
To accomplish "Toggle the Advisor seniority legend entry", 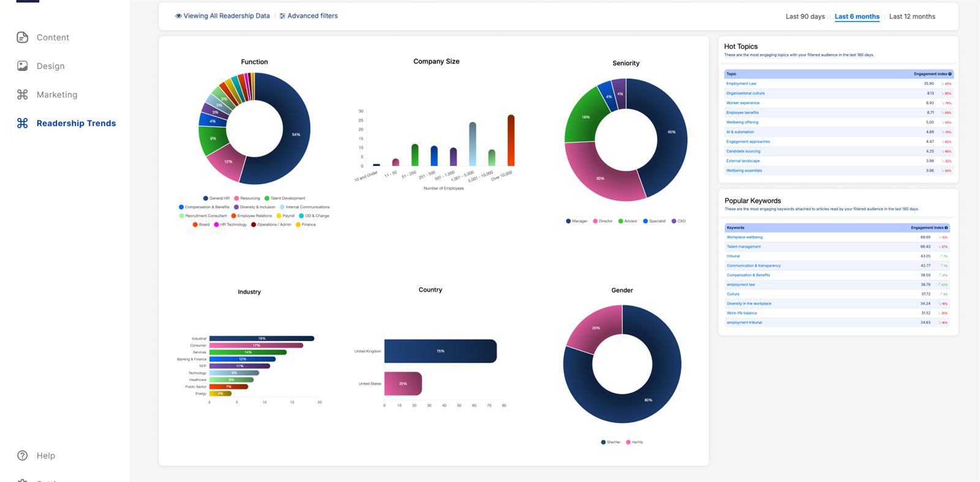I will coord(628,221).
